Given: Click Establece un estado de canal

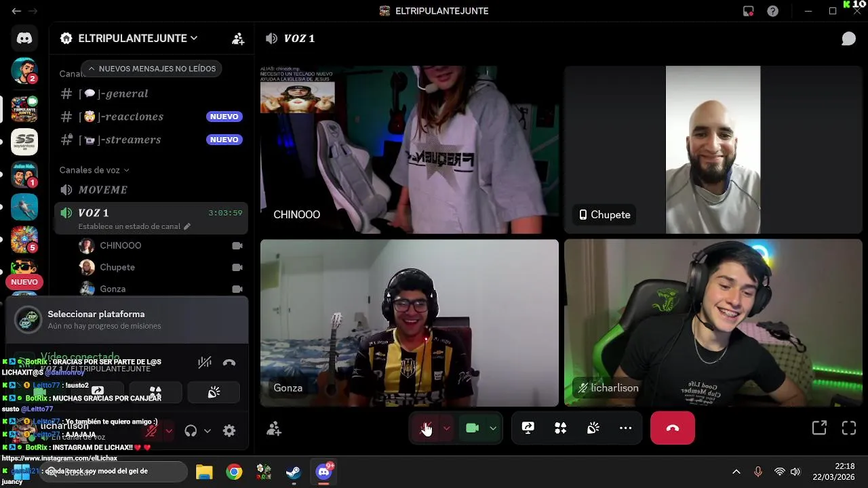Looking at the screenshot, I should point(134,226).
